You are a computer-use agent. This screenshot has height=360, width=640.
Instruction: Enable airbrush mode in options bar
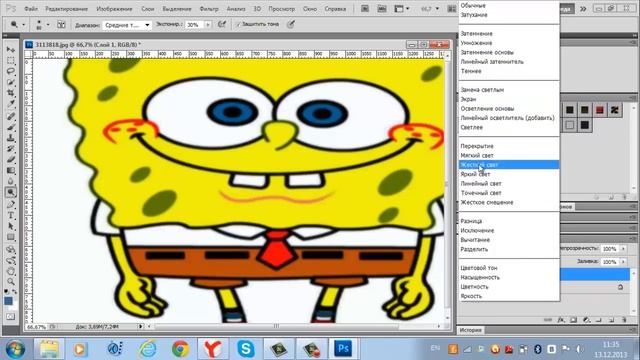click(x=222, y=24)
